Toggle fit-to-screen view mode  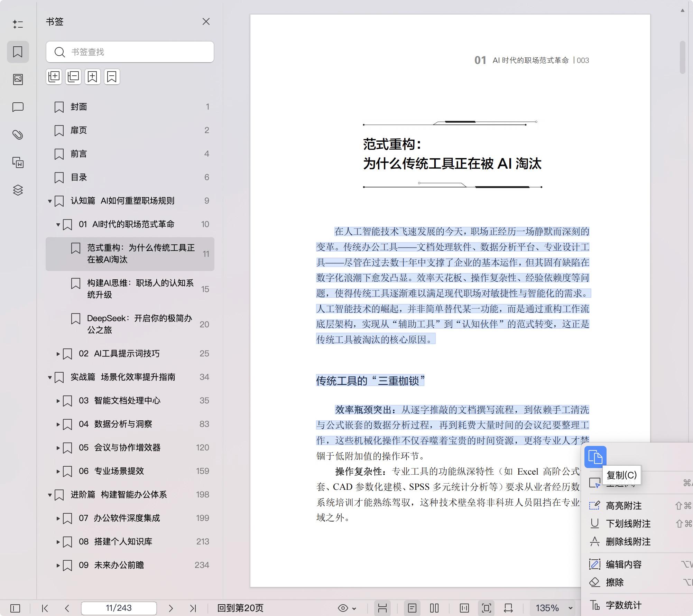click(x=487, y=608)
